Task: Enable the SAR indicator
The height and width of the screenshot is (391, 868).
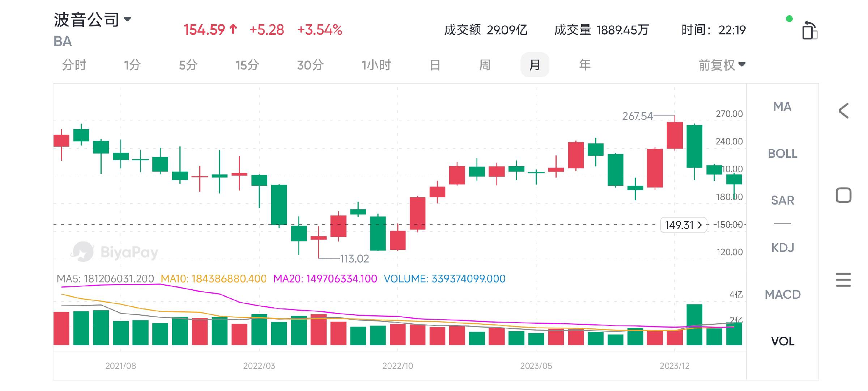Action: click(x=782, y=200)
